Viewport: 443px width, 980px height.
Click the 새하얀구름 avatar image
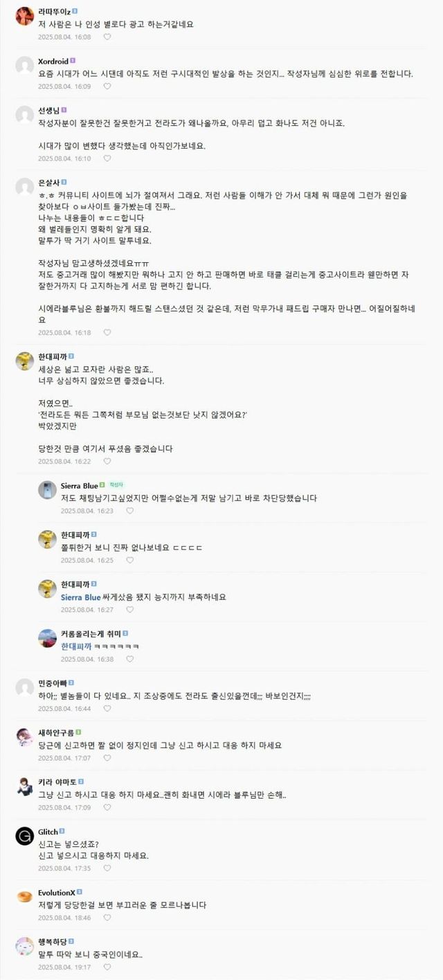(25, 737)
